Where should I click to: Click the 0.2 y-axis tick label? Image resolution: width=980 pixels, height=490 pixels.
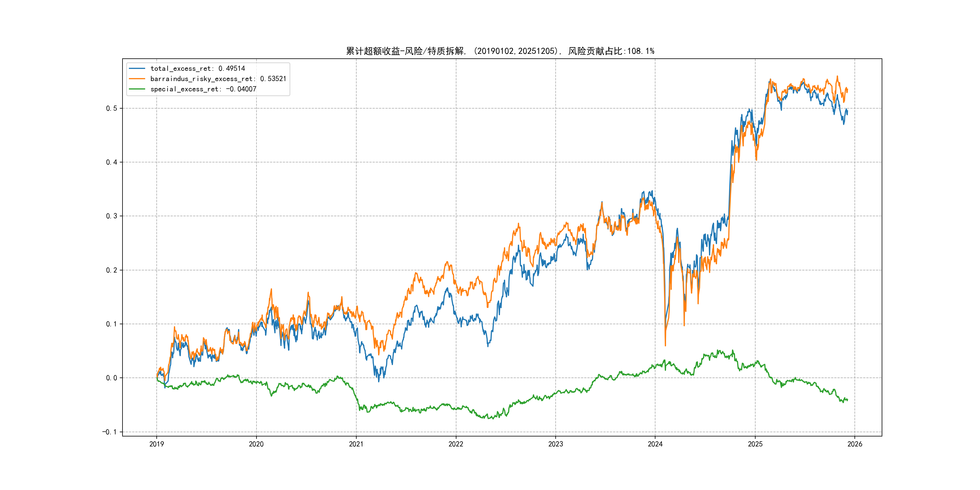click(x=112, y=270)
